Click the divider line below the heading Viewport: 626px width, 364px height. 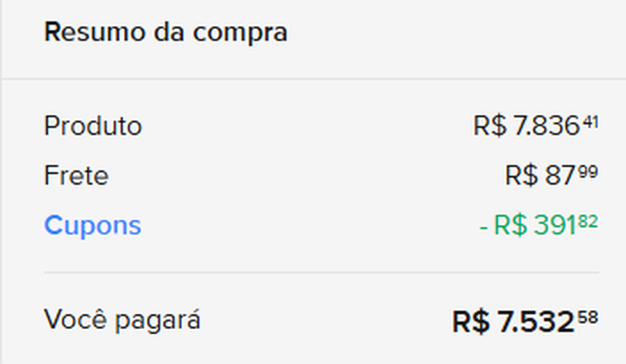(313, 79)
